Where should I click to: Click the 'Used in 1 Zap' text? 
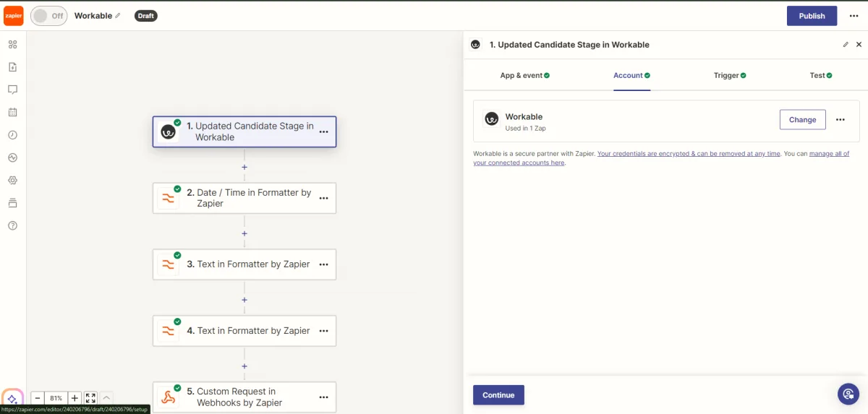[x=525, y=129]
